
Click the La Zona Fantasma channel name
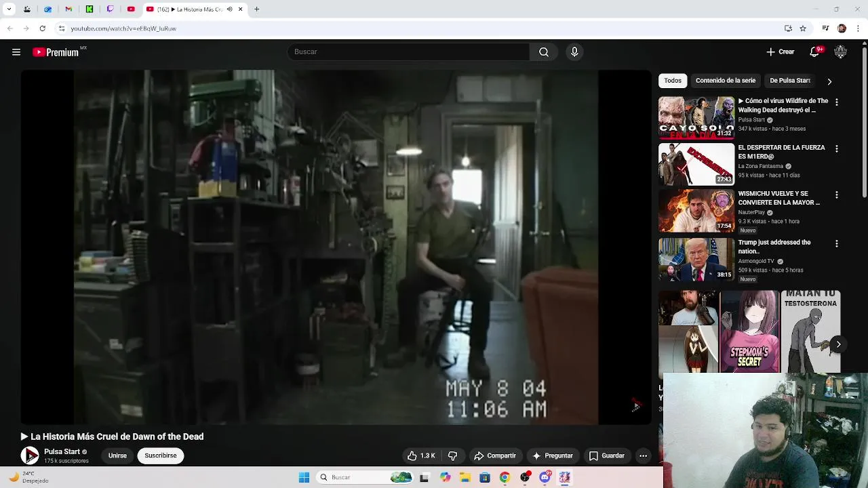point(760,166)
